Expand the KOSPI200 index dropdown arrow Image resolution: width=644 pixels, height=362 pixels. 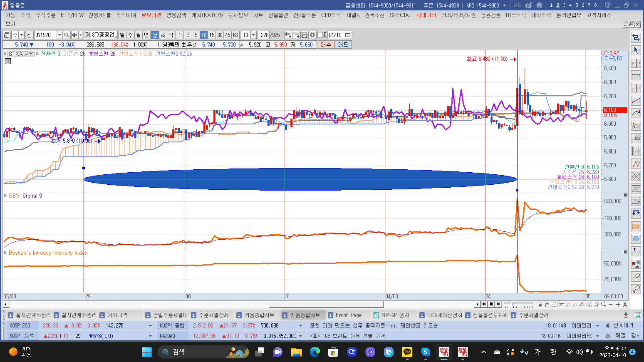(x=150, y=326)
